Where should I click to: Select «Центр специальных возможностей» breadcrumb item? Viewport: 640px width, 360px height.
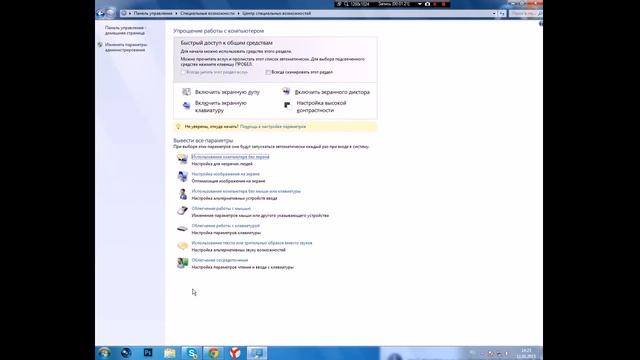[x=276, y=13]
